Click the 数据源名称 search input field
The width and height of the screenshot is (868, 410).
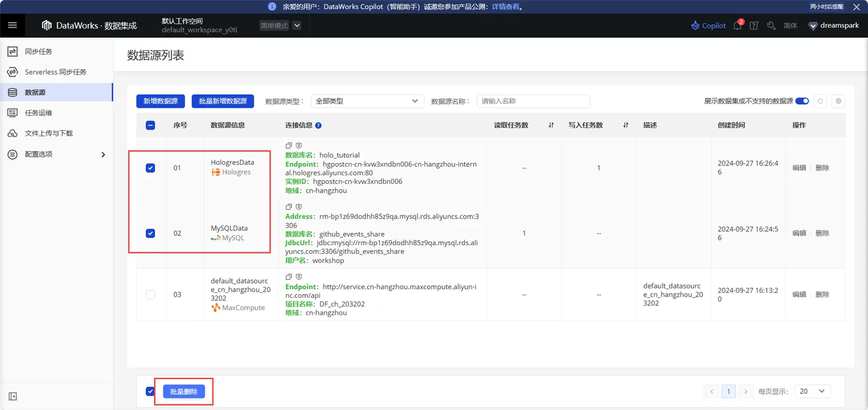click(x=533, y=101)
